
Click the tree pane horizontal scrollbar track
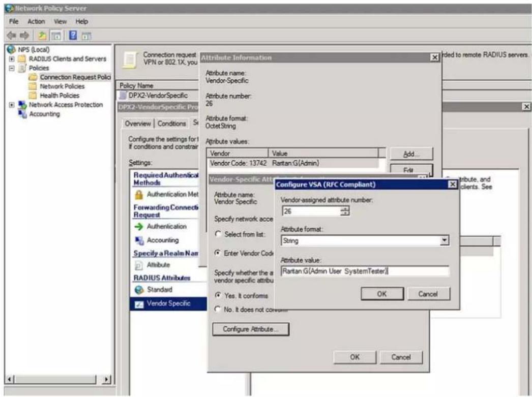point(58,379)
